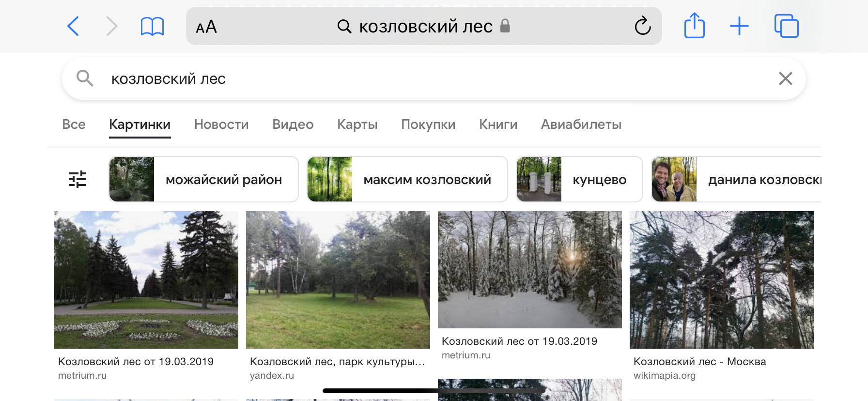
Task: Tap the 'данила козловский' suggestion chip
Action: click(x=736, y=179)
